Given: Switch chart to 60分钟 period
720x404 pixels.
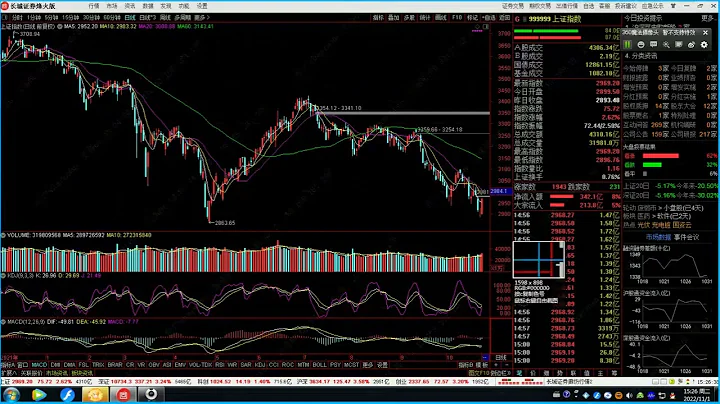Looking at the screenshot, I should coord(112,17).
